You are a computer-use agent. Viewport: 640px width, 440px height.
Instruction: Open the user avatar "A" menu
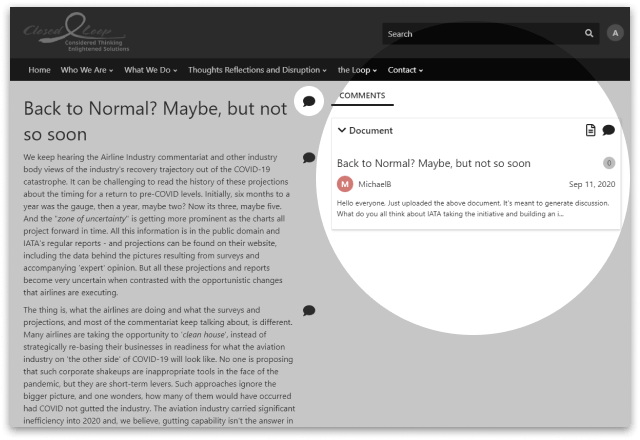click(x=615, y=33)
